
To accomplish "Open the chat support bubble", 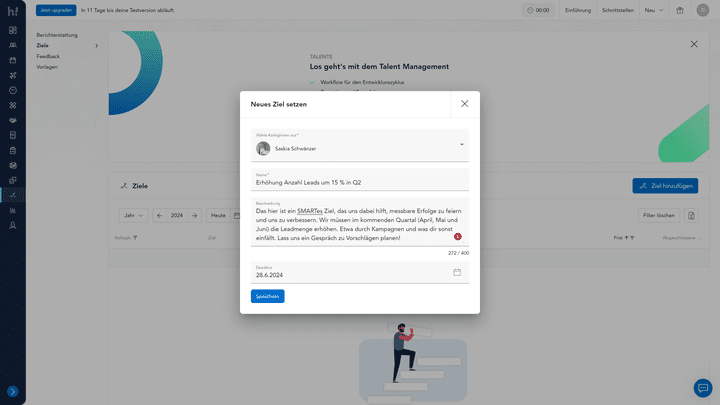I will pos(703,388).
